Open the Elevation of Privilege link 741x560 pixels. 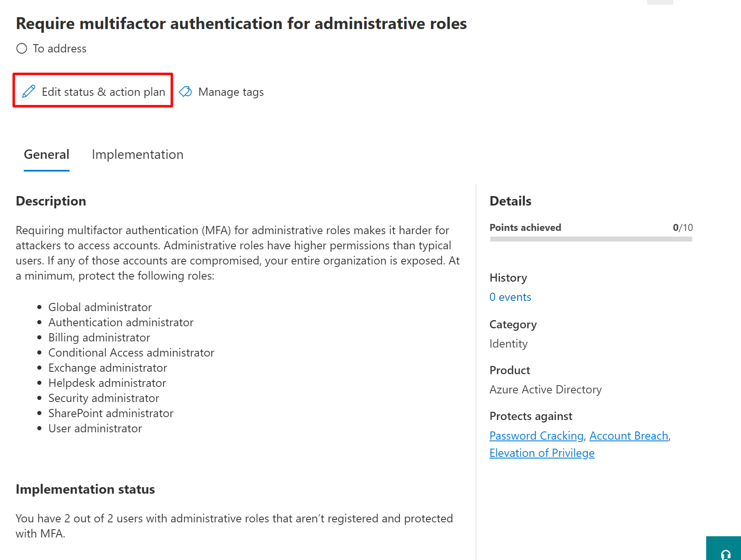542,453
